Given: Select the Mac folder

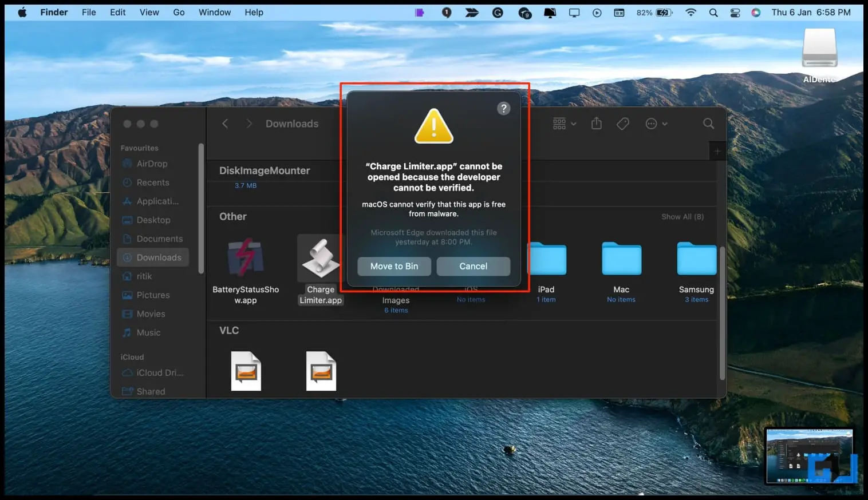Looking at the screenshot, I should pos(621,259).
